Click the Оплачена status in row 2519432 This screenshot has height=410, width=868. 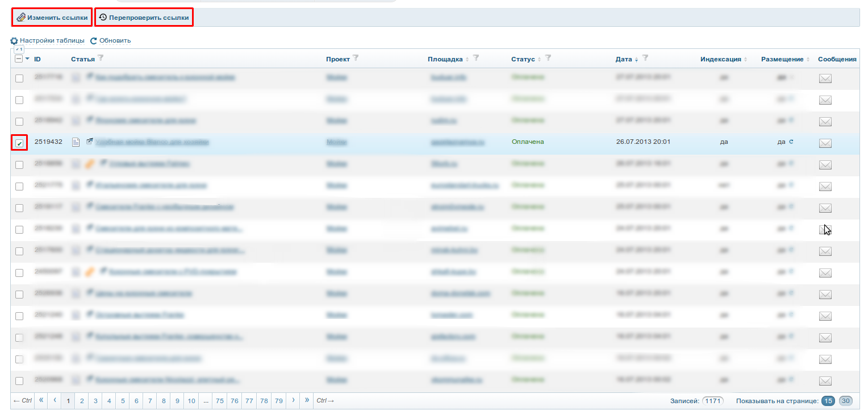[528, 142]
